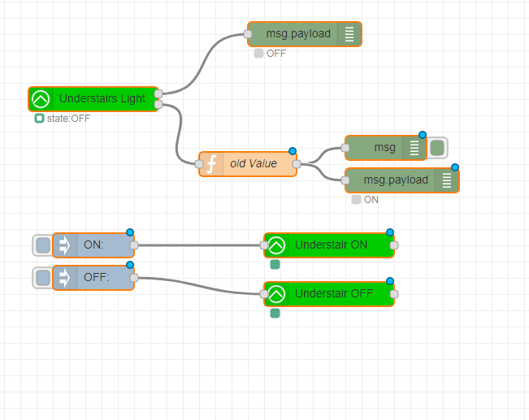Image resolution: width=529 pixels, height=420 pixels.
Task: Click the Understair ON openHAB icon
Action: point(276,245)
